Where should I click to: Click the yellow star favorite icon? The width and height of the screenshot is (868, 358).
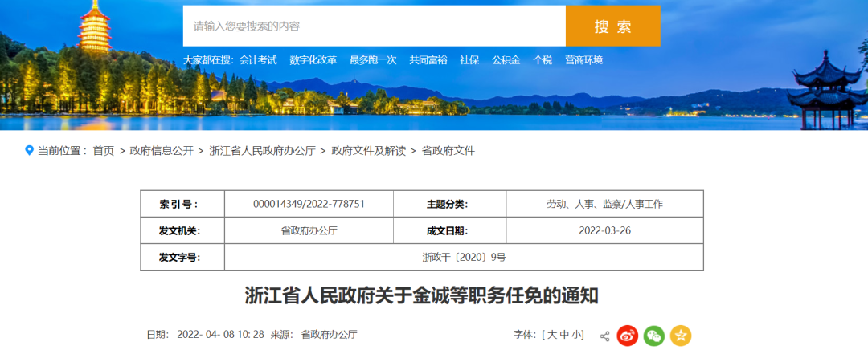pos(681,336)
